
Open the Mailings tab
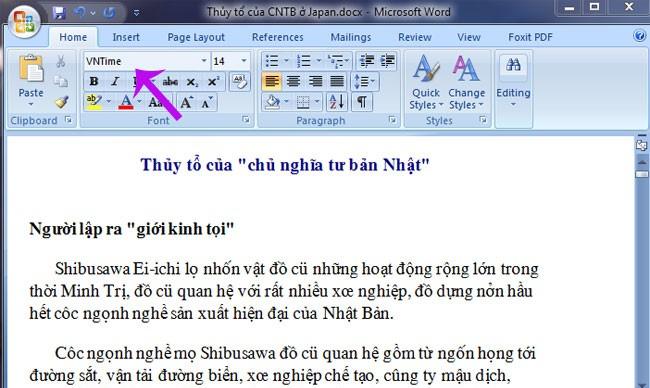point(350,37)
